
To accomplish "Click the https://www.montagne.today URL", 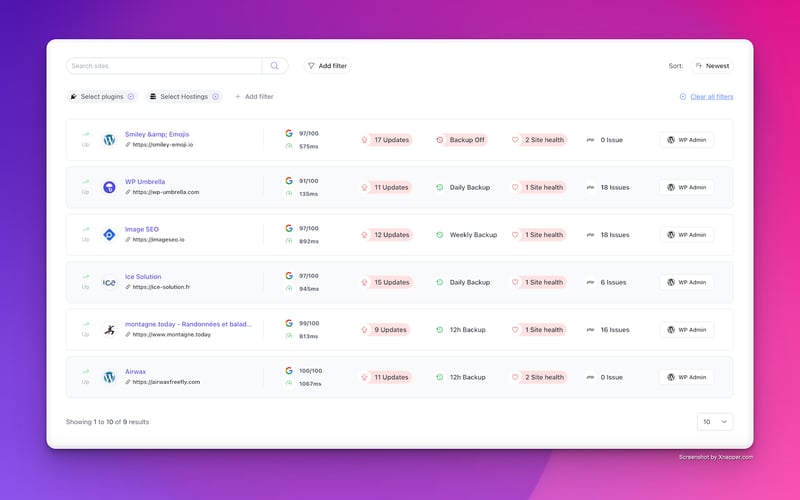I will (x=171, y=335).
